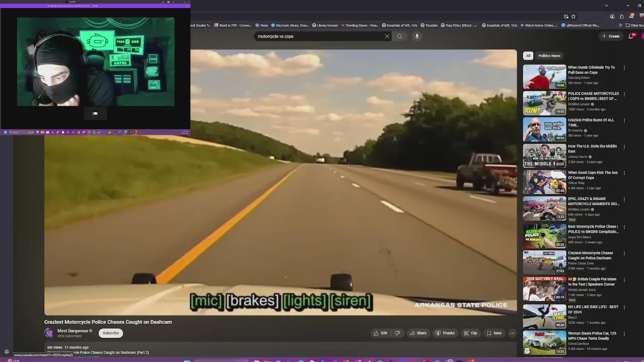Open the News bookmark

click(262, 25)
